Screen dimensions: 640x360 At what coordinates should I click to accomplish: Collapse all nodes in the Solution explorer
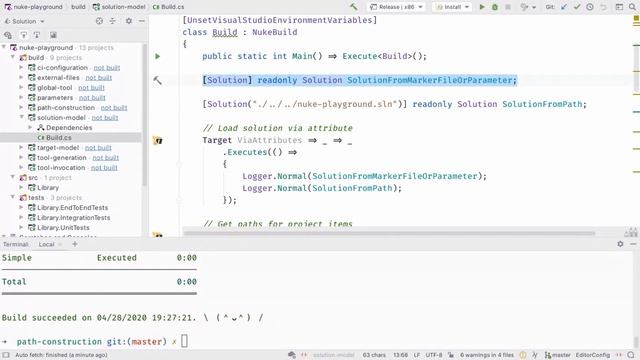point(112,21)
